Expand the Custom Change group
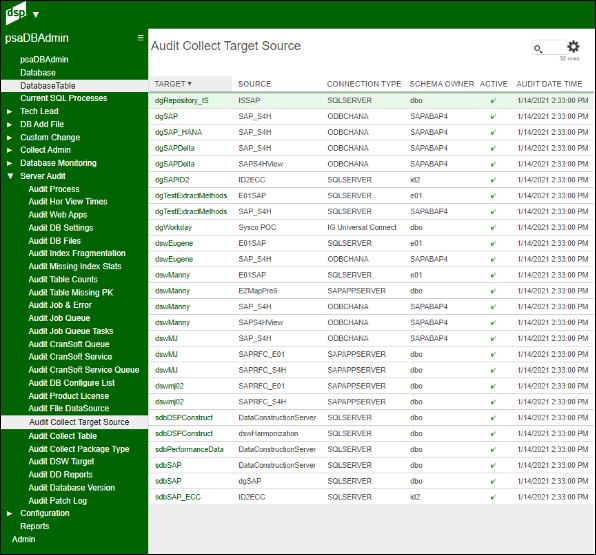This screenshot has width=596, height=555. 10,138
